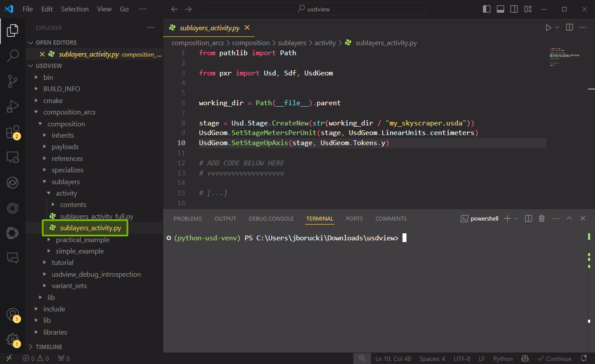Image resolution: width=595 pixels, height=364 pixels.
Task: Click the Continue status bar button
Action: pyautogui.click(x=555, y=359)
